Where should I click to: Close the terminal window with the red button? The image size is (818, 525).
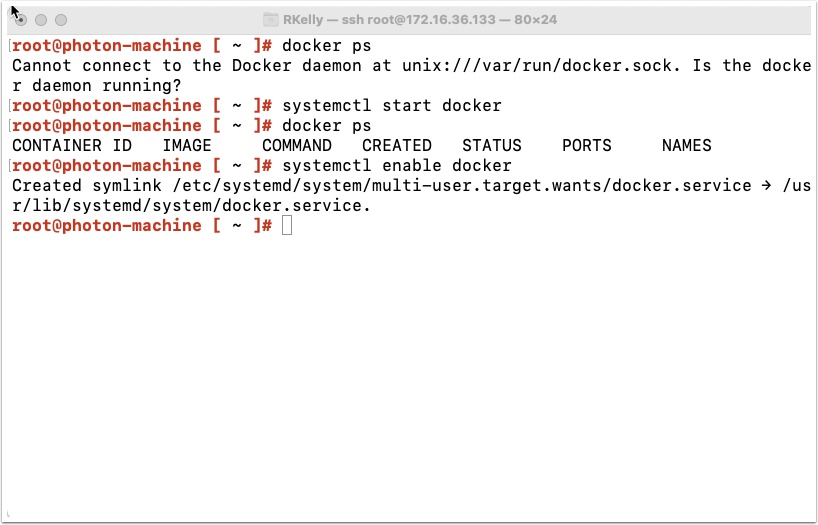pos(21,20)
